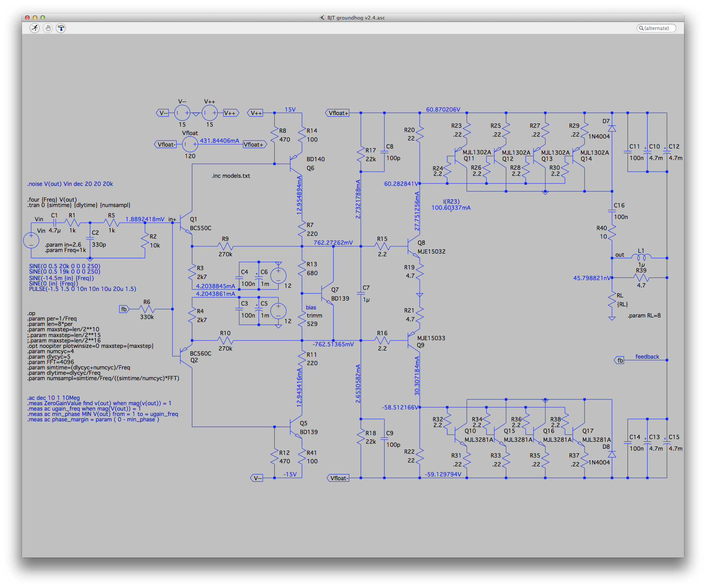Click the document icon beside the window title
Image resolution: width=706 pixels, height=588 pixels.
(x=322, y=18)
